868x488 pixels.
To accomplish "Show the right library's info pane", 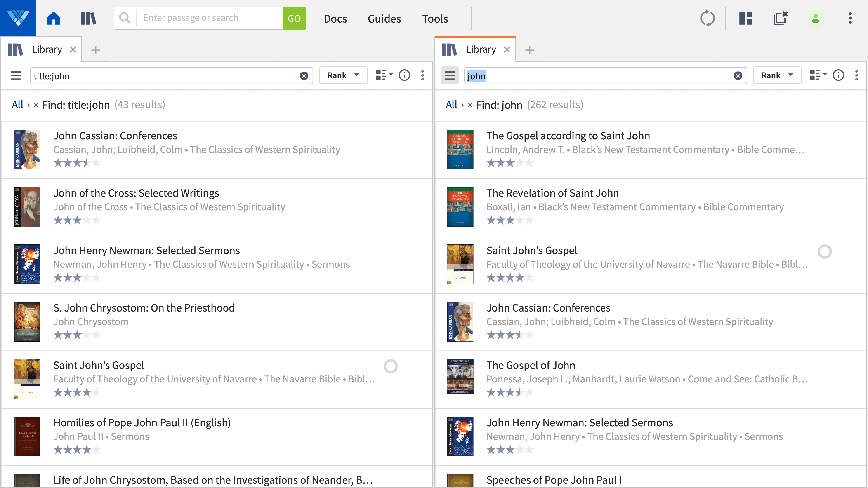I will (x=838, y=75).
